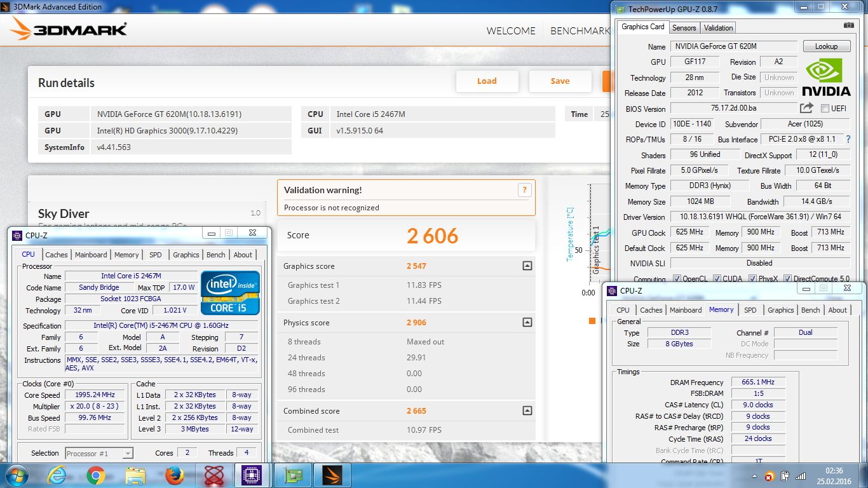Switch to the Sensors tab in GPU-Z

pyautogui.click(x=684, y=27)
